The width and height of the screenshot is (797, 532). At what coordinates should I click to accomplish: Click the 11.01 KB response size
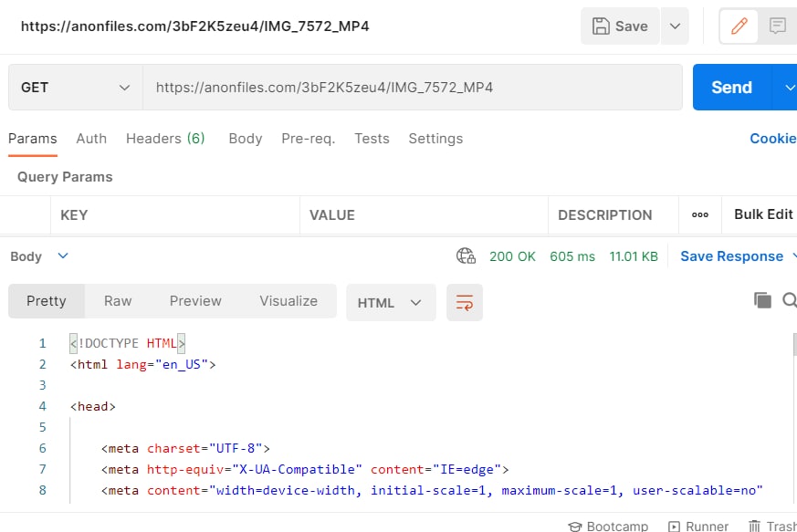634,256
